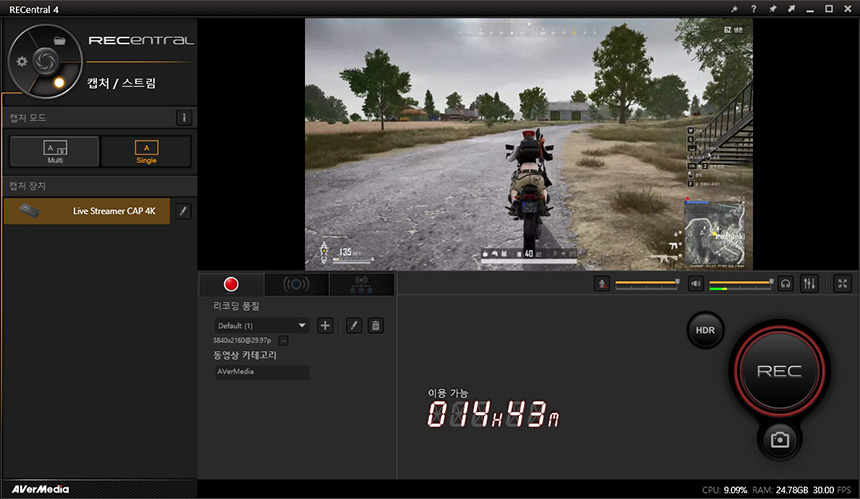Open the audio mixer settings
The width and height of the screenshot is (860, 499).
tap(809, 283)
